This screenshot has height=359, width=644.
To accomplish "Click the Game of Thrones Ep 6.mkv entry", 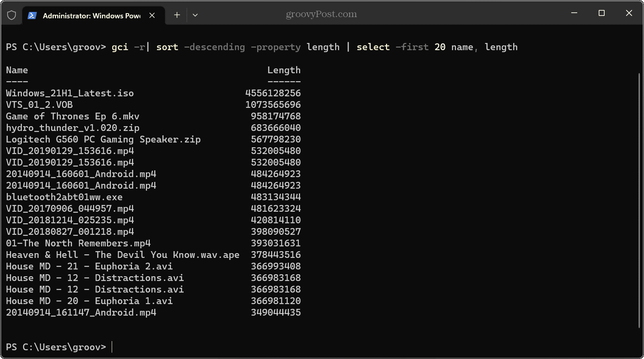I will click(x=72, y=116).
